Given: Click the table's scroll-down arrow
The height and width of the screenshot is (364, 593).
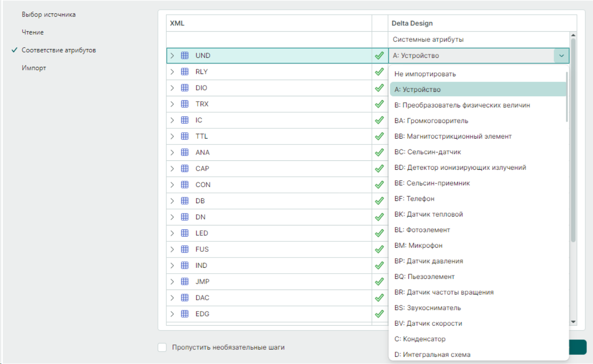Looking at the screenshot, I should (573, 322).
